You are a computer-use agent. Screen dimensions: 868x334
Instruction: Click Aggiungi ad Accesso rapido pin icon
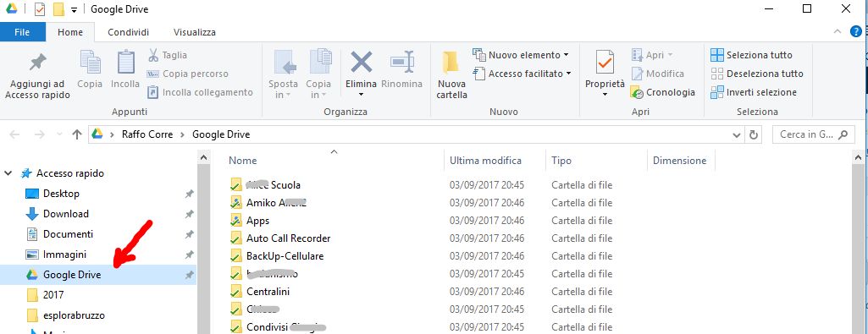pos(37,63)
